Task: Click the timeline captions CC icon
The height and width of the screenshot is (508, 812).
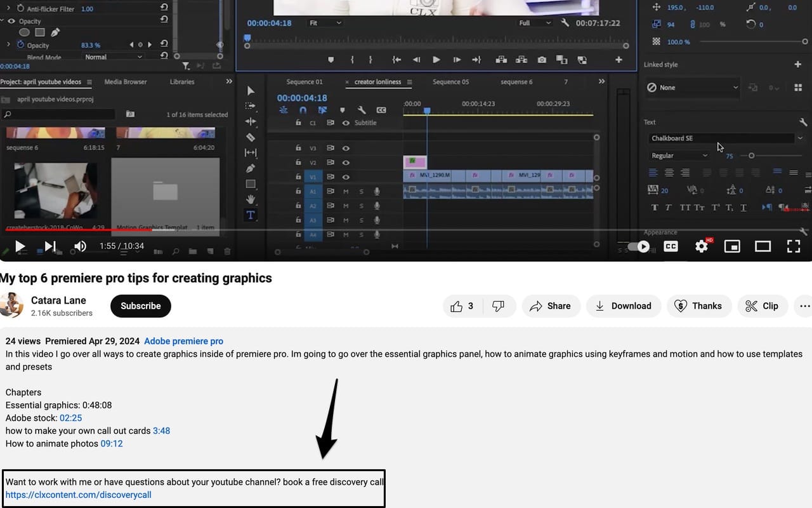Action: tap(381, 110)
